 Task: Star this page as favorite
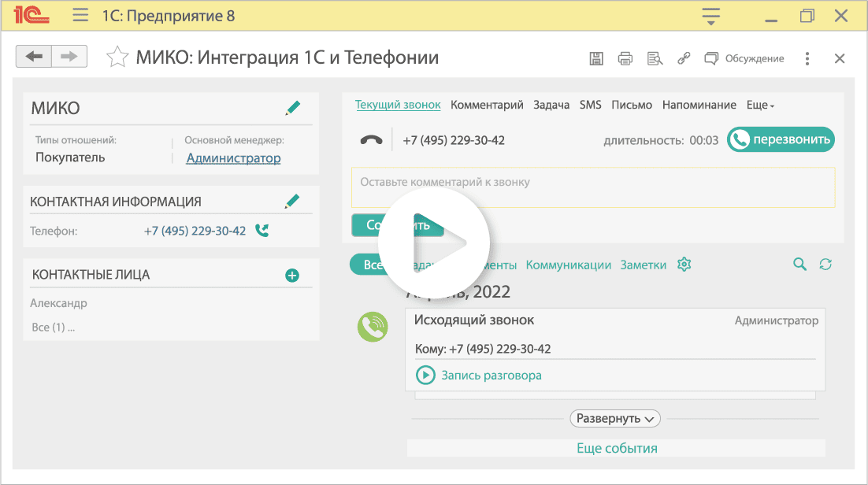tap(118, 56)
